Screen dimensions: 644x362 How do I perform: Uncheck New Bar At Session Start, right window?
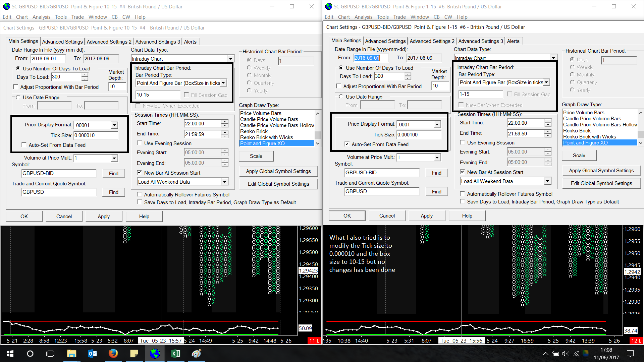(462, 172)
